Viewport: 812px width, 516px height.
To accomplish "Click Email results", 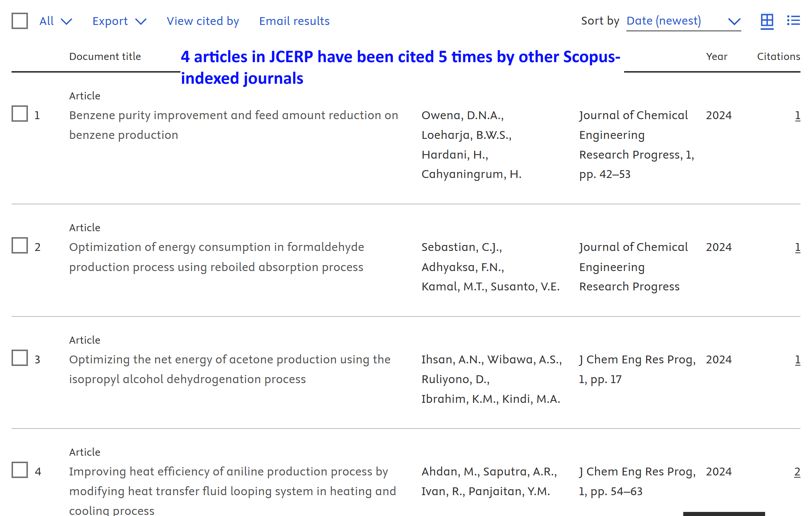I will (x=294, y=21).
